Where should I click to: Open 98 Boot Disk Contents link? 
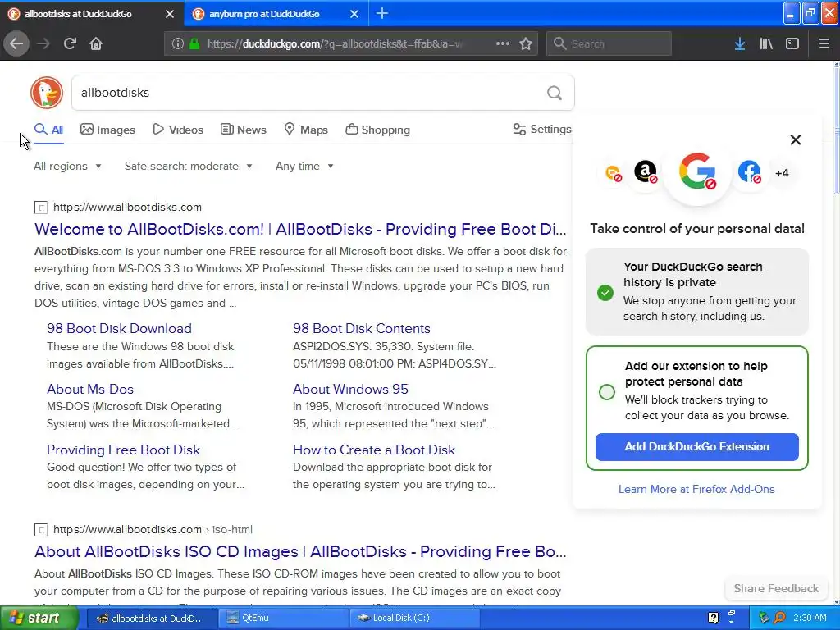[x=362, y=328]
